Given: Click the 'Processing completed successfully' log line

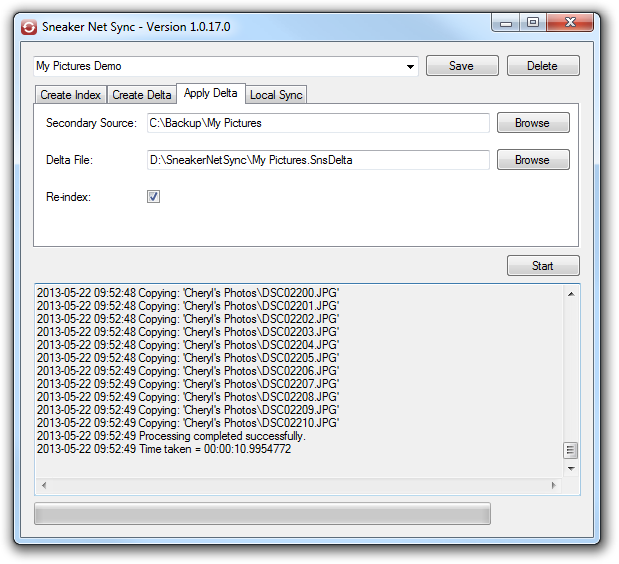Looking at the screenshot, I should pyautogui.click(x=171, y=437).
